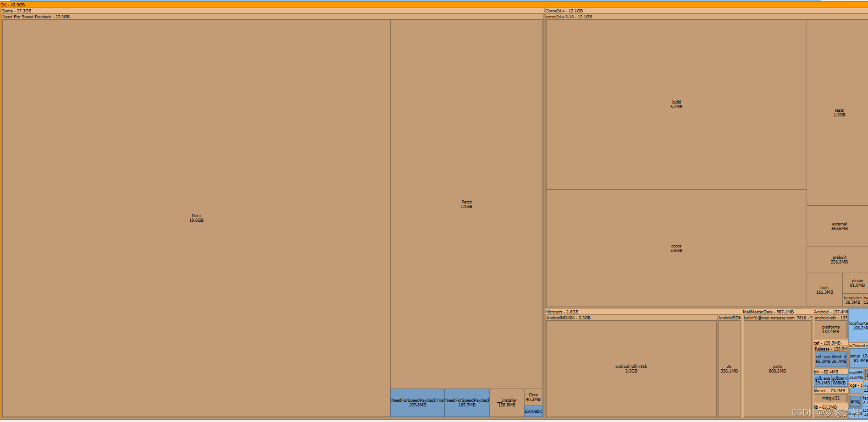Select the templates 36.3MB block
This screenshot has height=422, width=868.
coord(853,300)
